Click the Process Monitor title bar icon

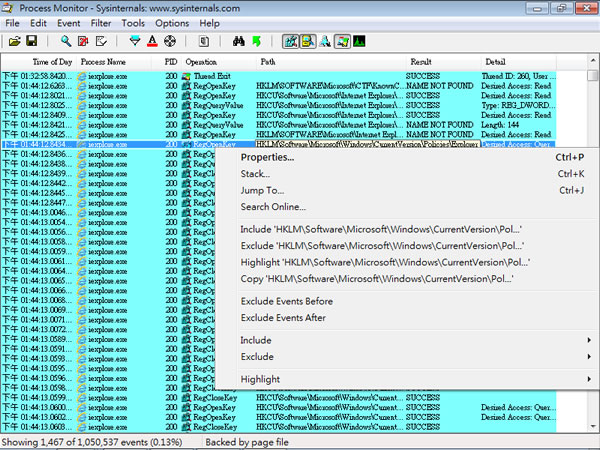tap(8, 8)
